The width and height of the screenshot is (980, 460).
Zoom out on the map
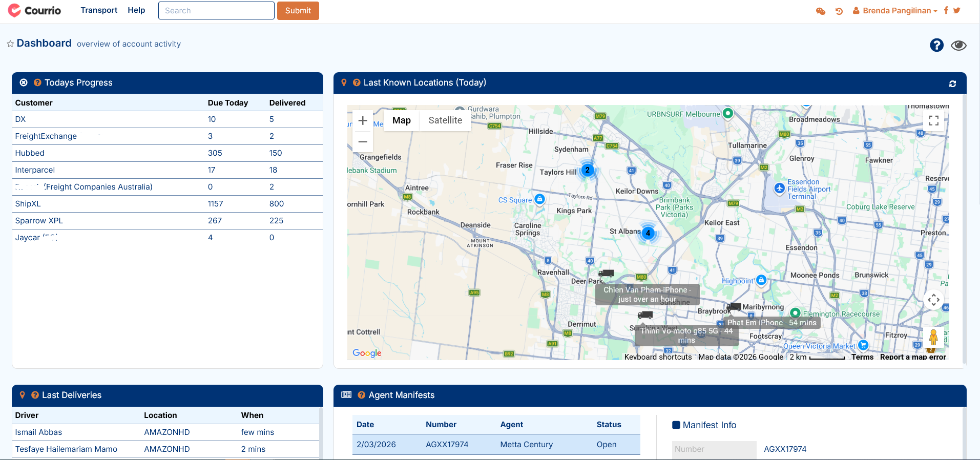click(363, 141)
